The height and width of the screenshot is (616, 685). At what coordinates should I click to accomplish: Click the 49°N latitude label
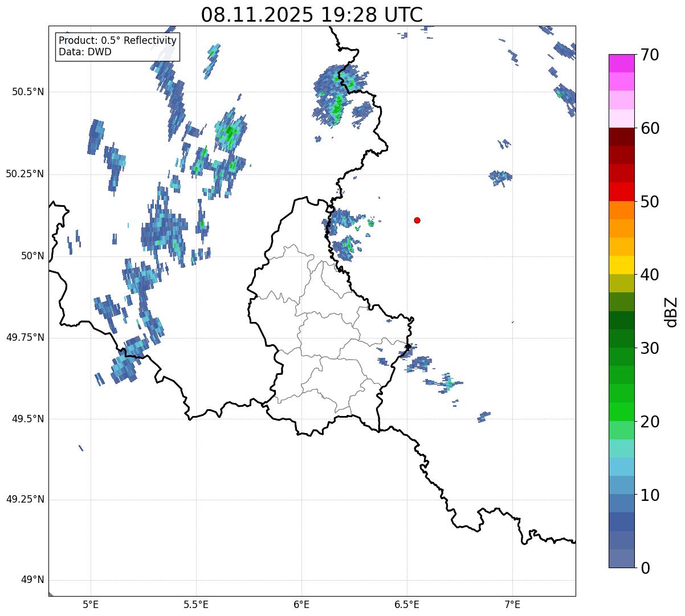tap(32, 580)
